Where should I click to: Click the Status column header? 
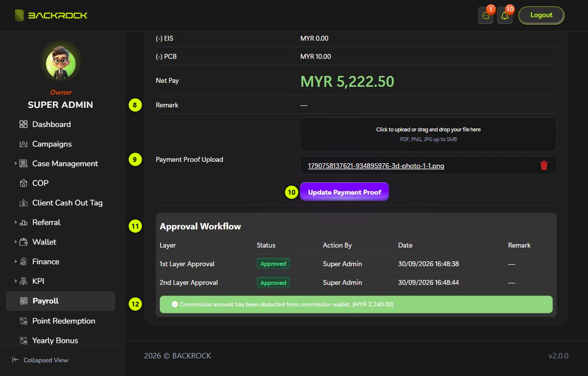click(266, 245)
